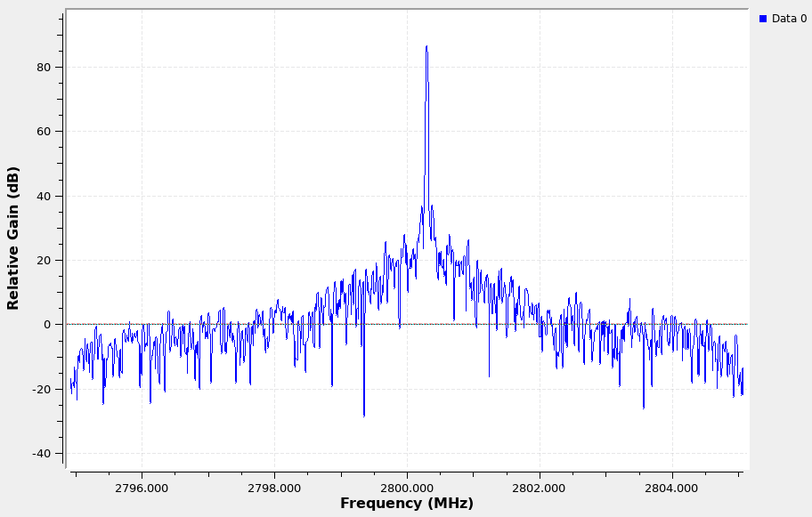
Task: Click the 2804.000 frequency tick label
Action: (671, 488)
